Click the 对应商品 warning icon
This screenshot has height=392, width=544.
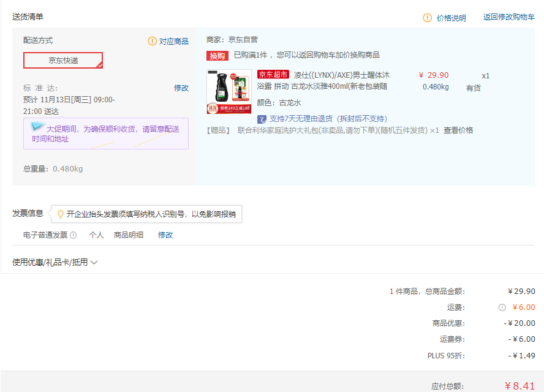(x=152, y=41)
